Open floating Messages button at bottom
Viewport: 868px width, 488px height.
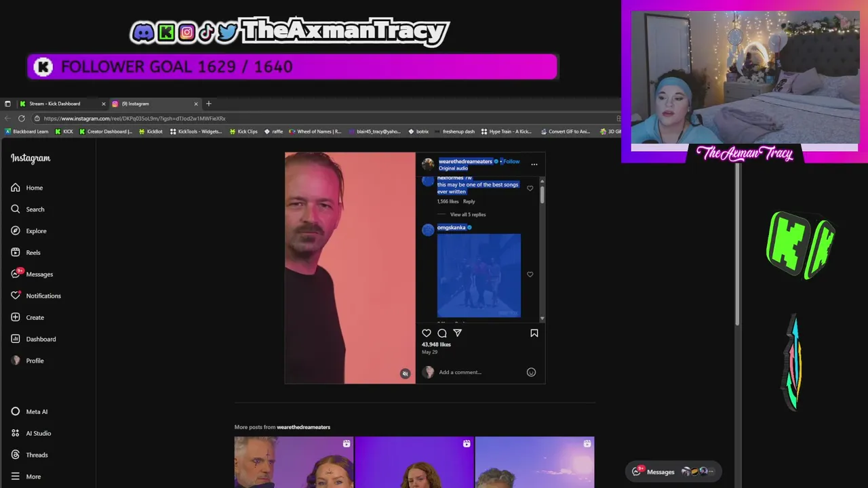point(673,472)
